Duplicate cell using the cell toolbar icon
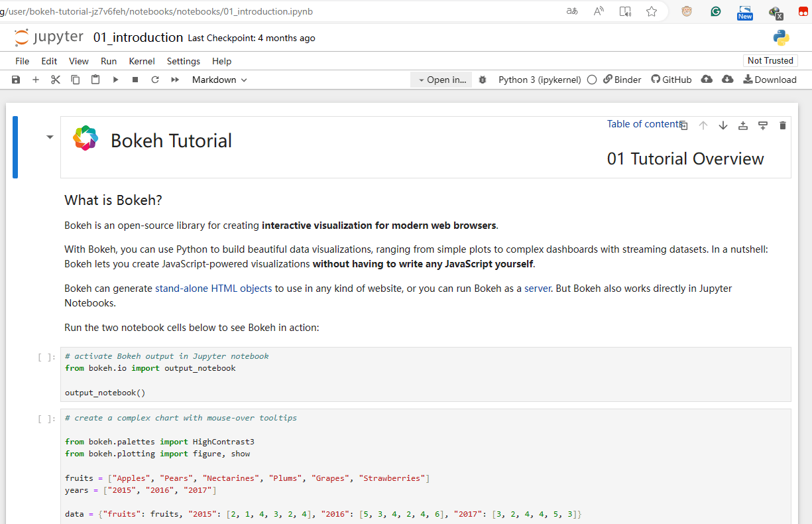 point(684,125)
